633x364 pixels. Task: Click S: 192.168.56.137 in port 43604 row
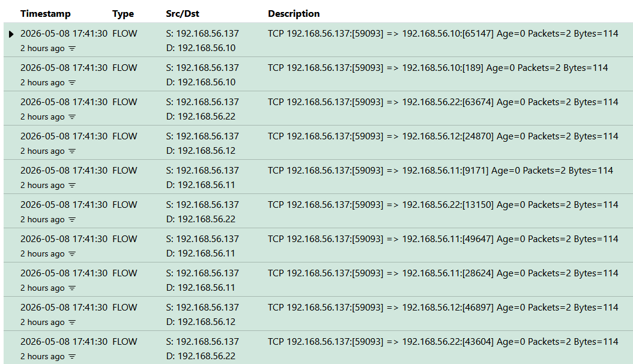click(x=202, y=342)
